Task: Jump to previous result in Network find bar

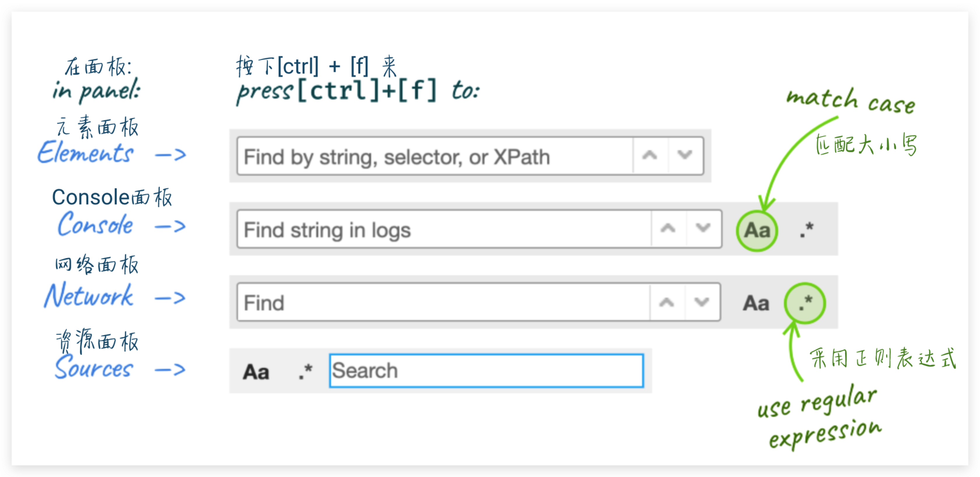Action: pos(667,303)
